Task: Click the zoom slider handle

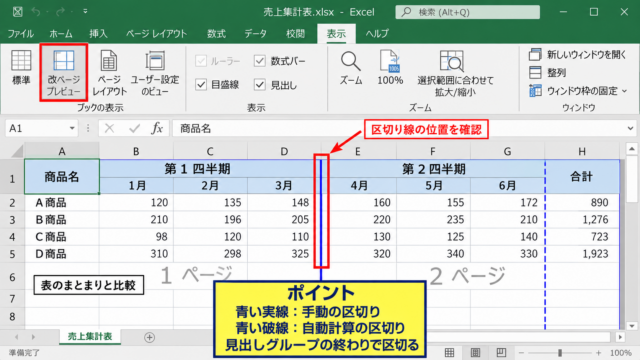Action: click(x=560, y=353)
